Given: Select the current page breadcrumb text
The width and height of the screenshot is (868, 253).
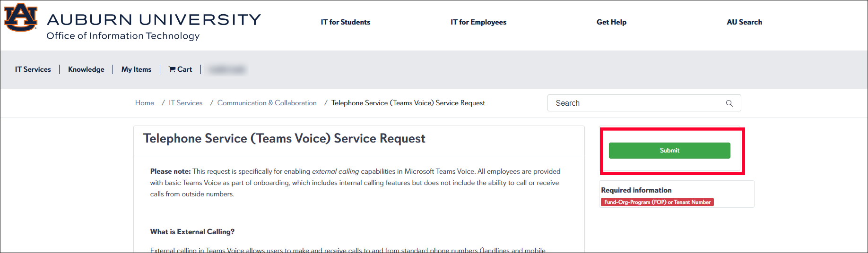Looking at the screenshot, I should click(x=408, y=103).
